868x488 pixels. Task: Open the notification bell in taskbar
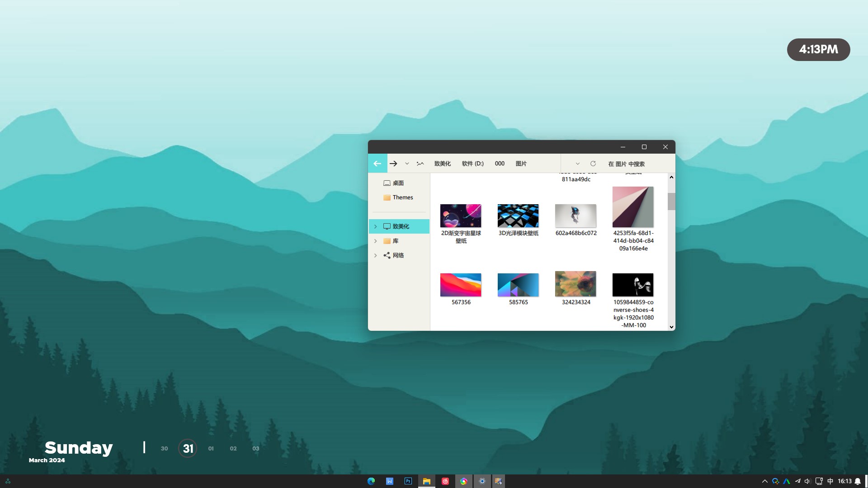click(858, 481)
